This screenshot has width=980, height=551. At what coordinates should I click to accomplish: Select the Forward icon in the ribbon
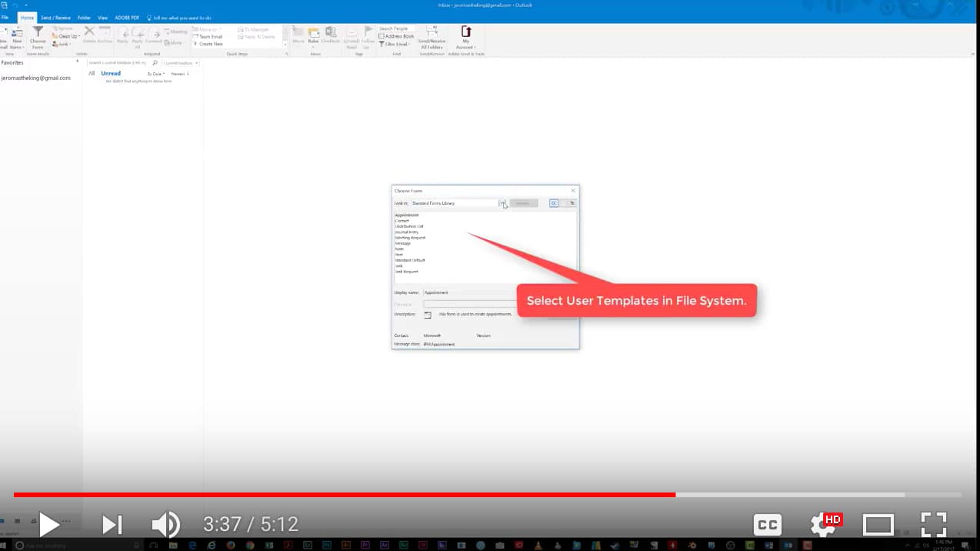coord(152,37)
